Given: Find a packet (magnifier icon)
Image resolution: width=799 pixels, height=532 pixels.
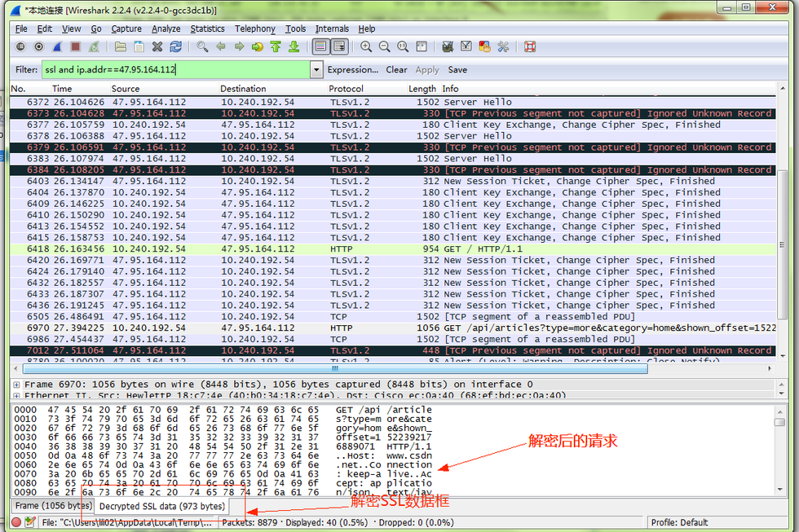Looking at the screenshot, I should [202, 46].
